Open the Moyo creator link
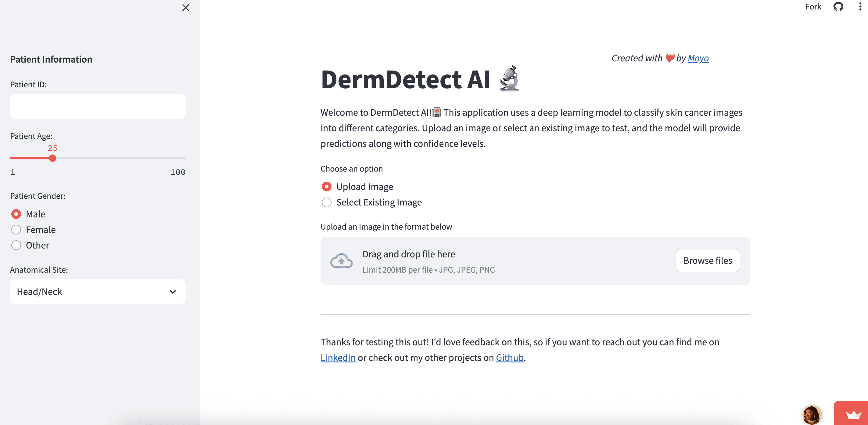 [698, 58]
